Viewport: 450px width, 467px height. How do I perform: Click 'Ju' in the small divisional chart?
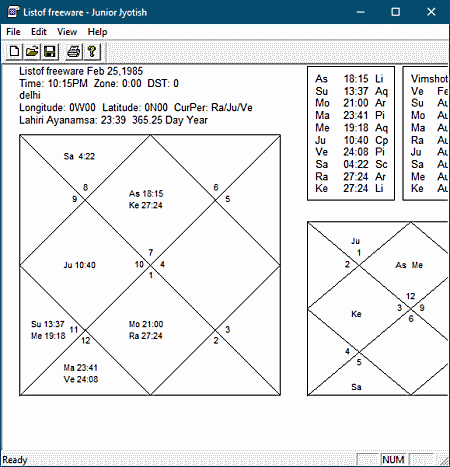355,241
